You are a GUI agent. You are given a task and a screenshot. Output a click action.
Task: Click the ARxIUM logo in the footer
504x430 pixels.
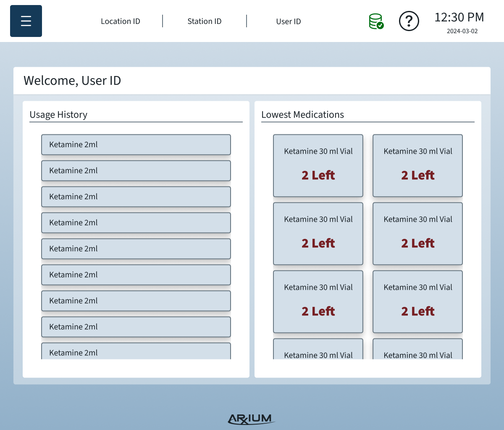coord(252,419)
